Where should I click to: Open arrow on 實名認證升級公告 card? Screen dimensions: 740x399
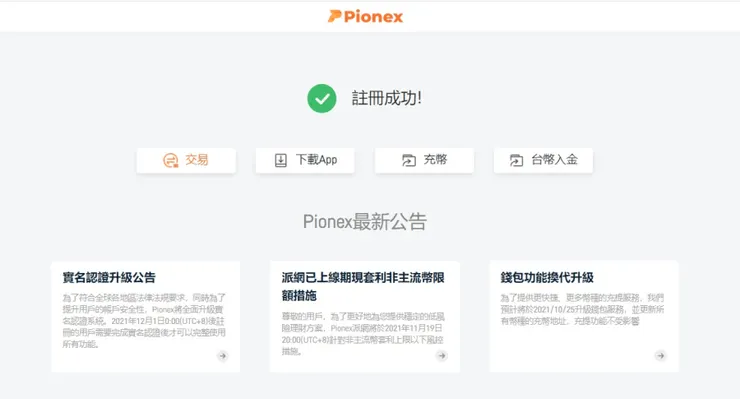(222, 356)
